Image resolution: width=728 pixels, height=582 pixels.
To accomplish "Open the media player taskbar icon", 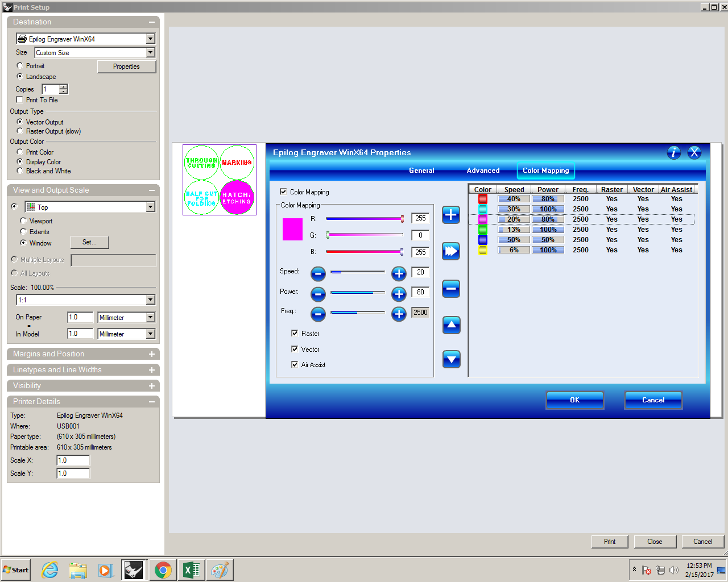I will click(106, 570).
